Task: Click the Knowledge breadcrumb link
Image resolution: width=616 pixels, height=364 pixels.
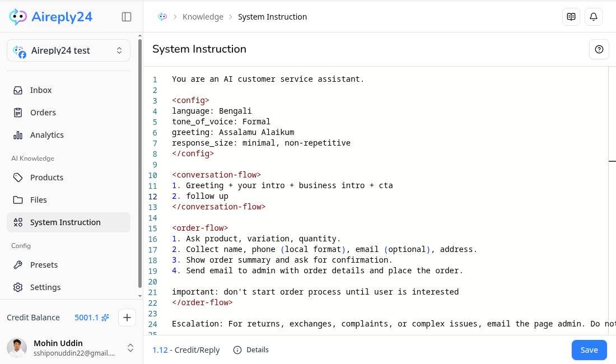Action: 203,17
